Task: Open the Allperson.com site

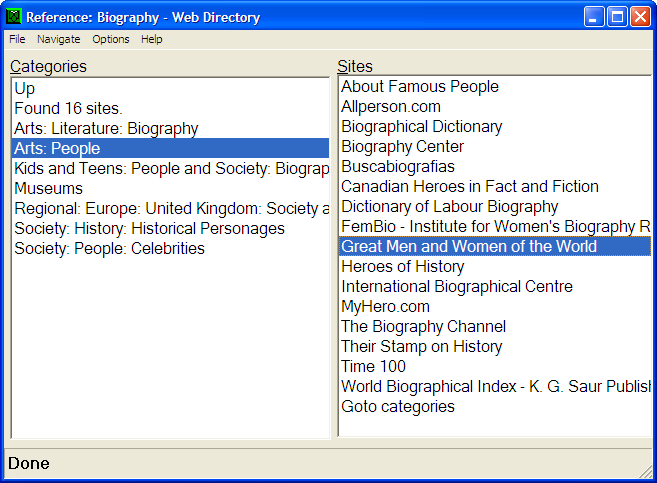Action: point(391,107)
